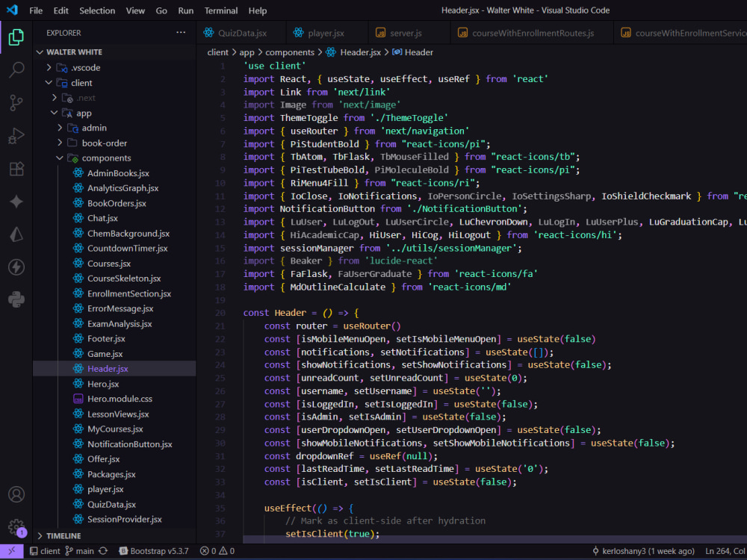Open the Terminal menu
This screenshot has width=747, height=560.
click(221, 10)
